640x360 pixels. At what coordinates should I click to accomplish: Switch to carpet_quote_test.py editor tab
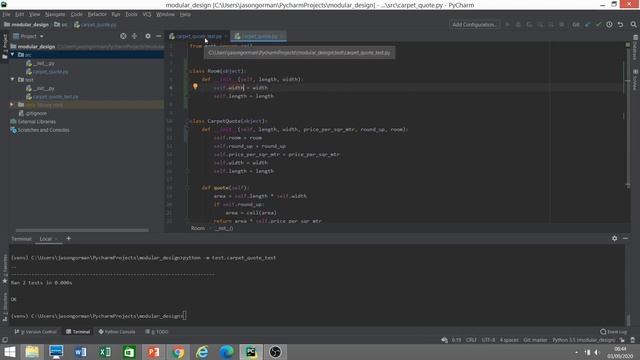pos(198,36)
